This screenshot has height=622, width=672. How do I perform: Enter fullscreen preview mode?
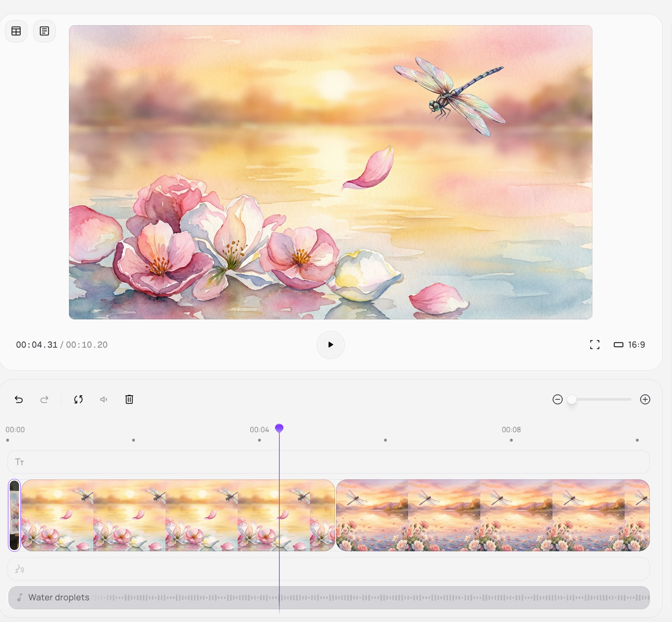point(595,345)
